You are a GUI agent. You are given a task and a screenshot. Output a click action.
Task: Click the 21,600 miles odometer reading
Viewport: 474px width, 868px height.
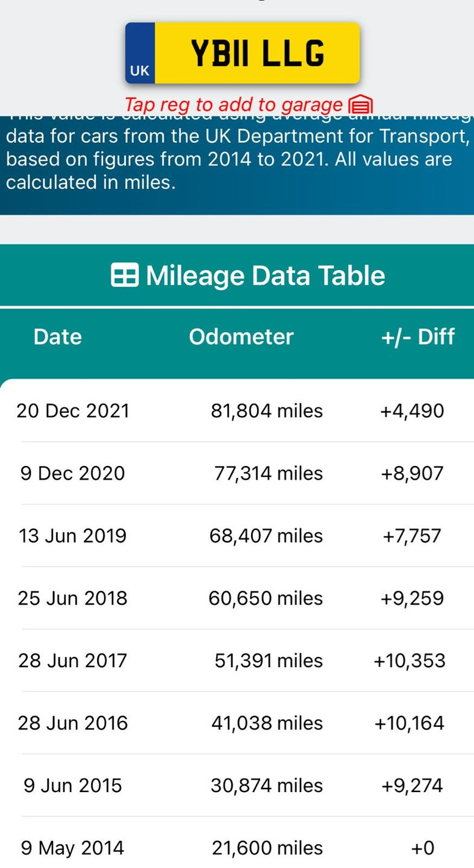[x=267, y=848]
